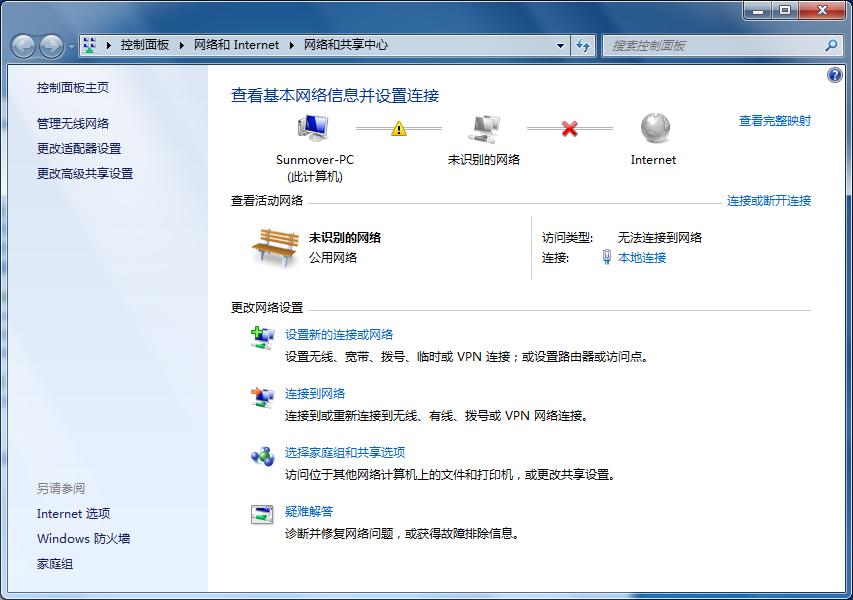The width and height of the screenshot is (853, 600).
Task: Click the search magnifier icon
Action: (x=831, y=46)
